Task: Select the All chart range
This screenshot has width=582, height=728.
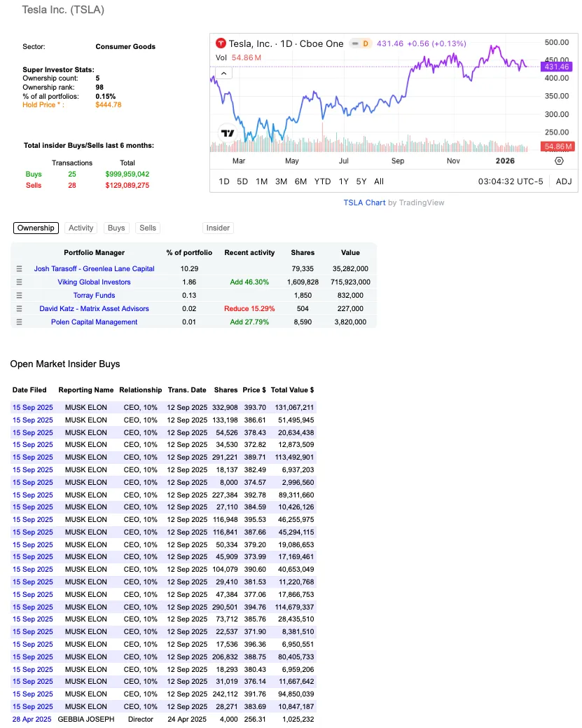Action: [379, 181]
